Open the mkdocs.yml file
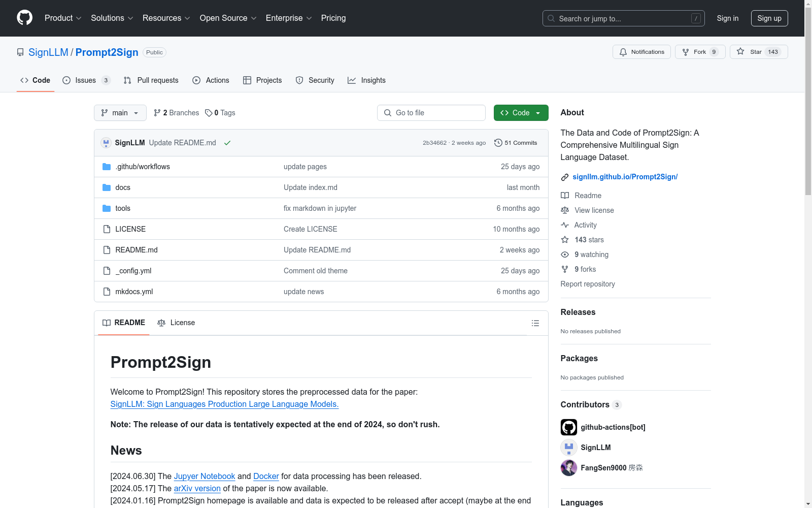812x508 pixels. click(134, 292)
